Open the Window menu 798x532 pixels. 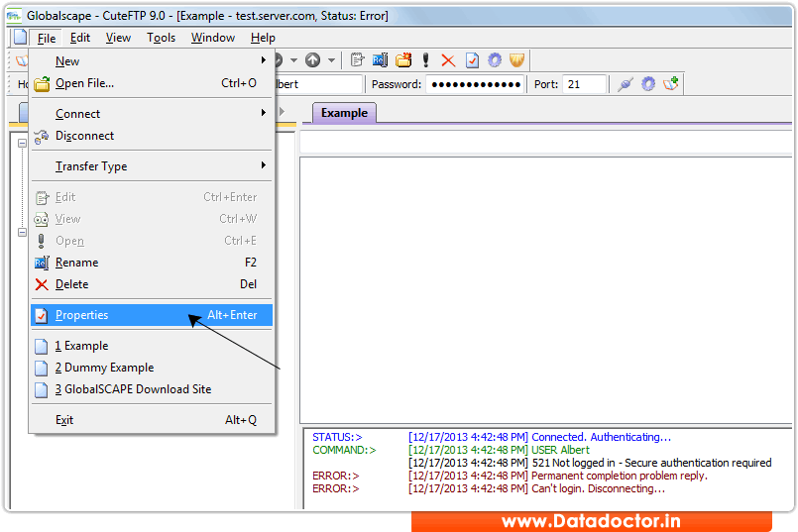(x=213, y=38)
